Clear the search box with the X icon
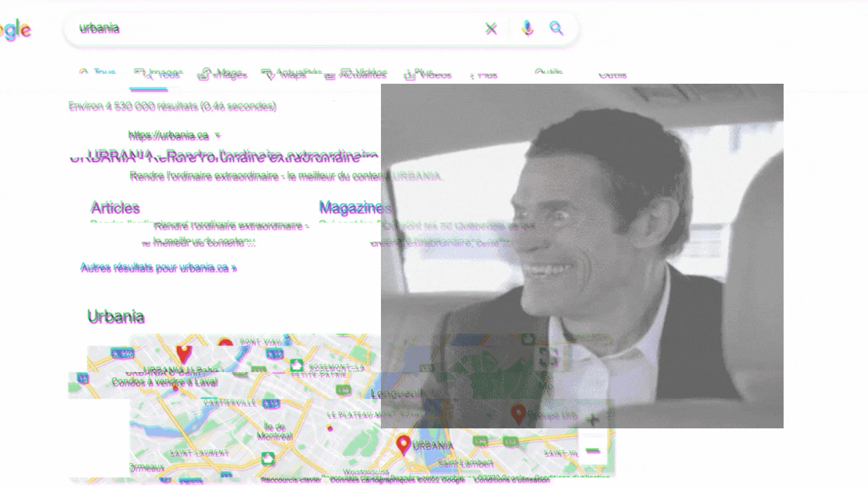868x488 pixels. click(x=491, y=28)
